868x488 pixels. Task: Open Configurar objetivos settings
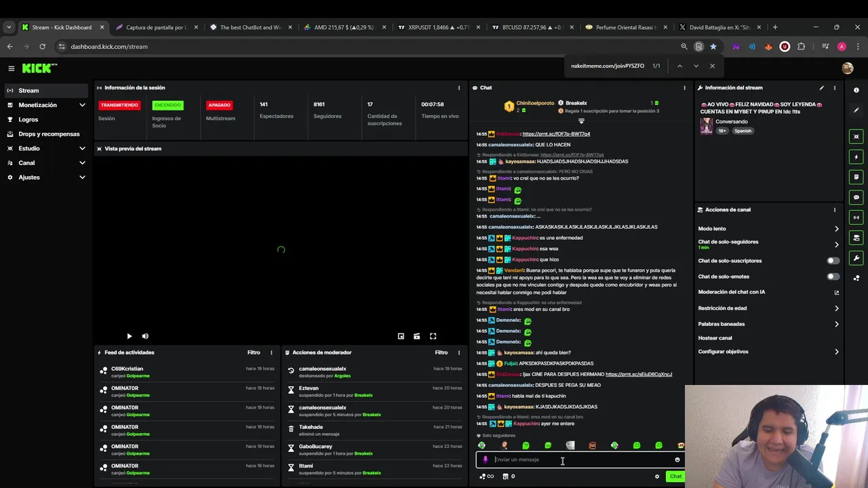tap(768, 352)
